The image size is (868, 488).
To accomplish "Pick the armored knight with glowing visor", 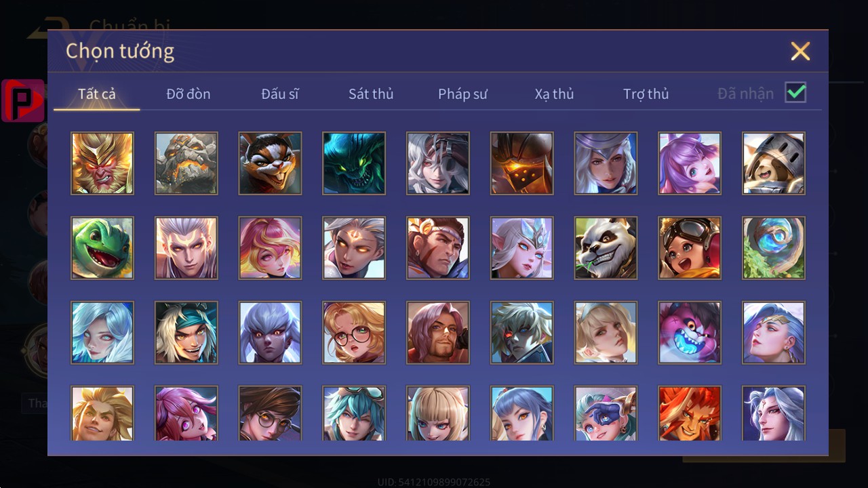I will coord(521,163).
